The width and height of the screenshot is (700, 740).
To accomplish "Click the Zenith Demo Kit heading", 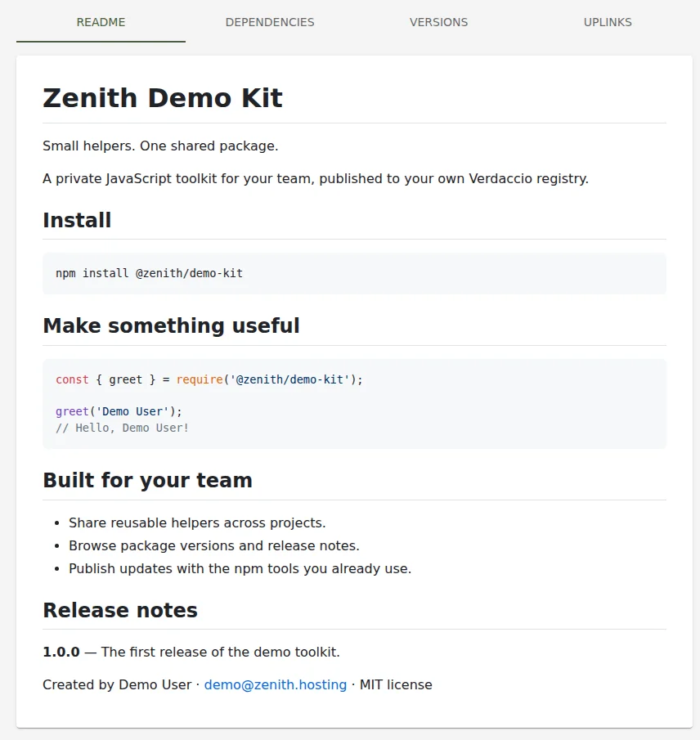I will coord(163,98).
